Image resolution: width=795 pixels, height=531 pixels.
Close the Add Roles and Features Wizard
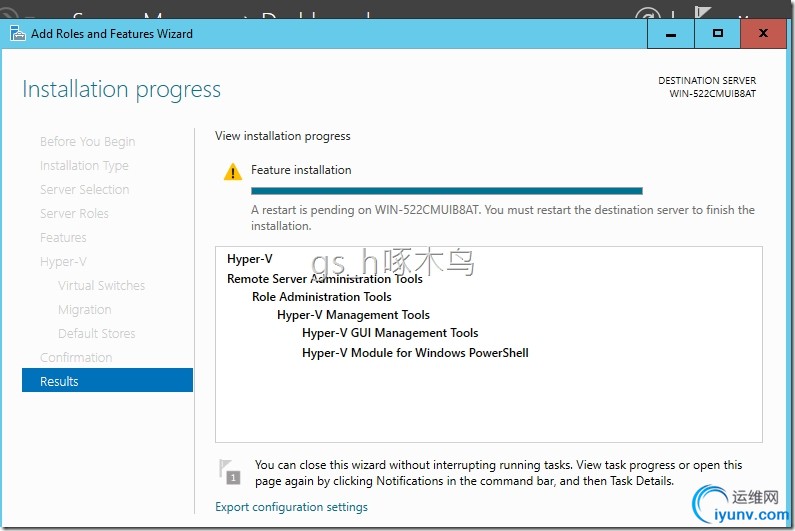763,34
